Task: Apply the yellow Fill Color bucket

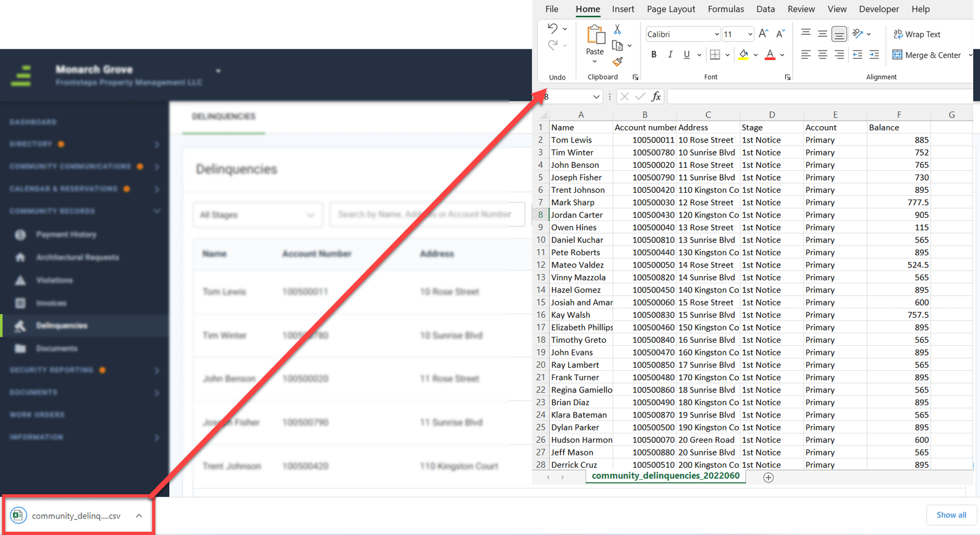Action: tap(744, 54)
